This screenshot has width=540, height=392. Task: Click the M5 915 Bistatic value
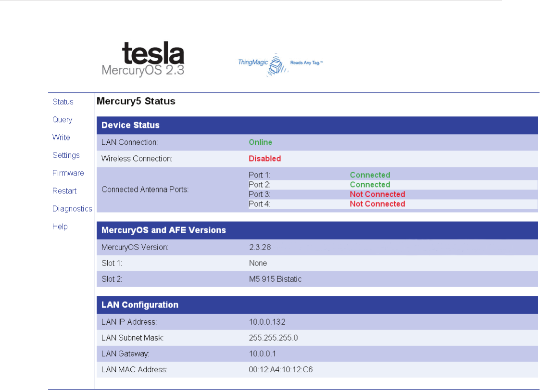coord(275,279)
